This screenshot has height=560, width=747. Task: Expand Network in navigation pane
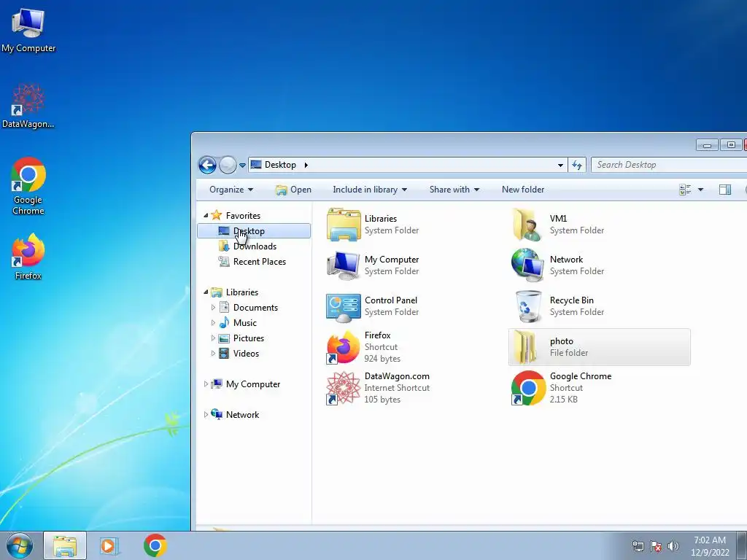coord(206,414)
